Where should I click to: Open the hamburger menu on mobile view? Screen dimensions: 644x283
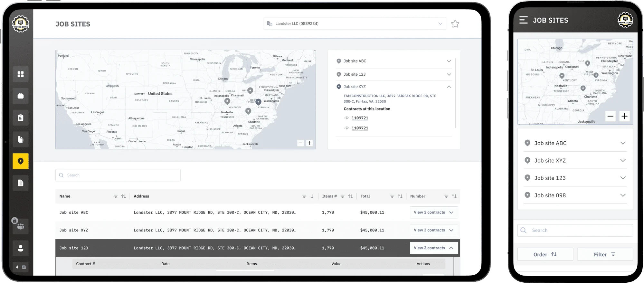pyautogui.click(x=523, y=20)
